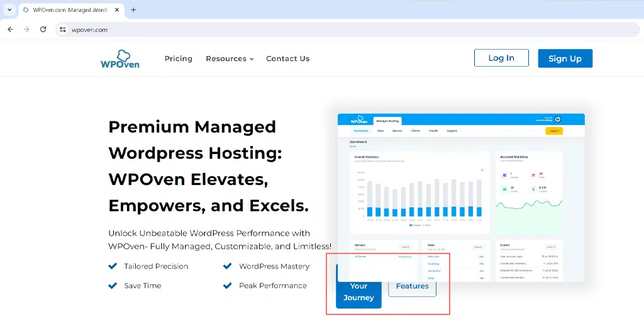The height and width of the screenshot is (322, 644).
Task: Click the checkmark beside Tailored Precision
Action: (x=113, y=266)
